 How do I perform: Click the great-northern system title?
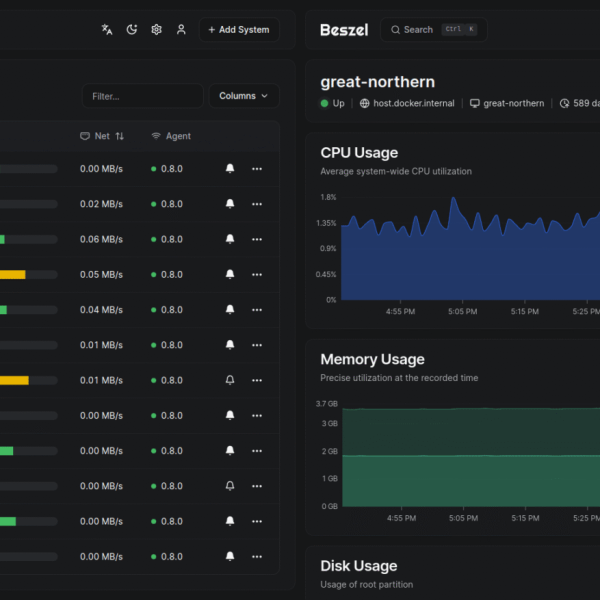tap(378, 82)
